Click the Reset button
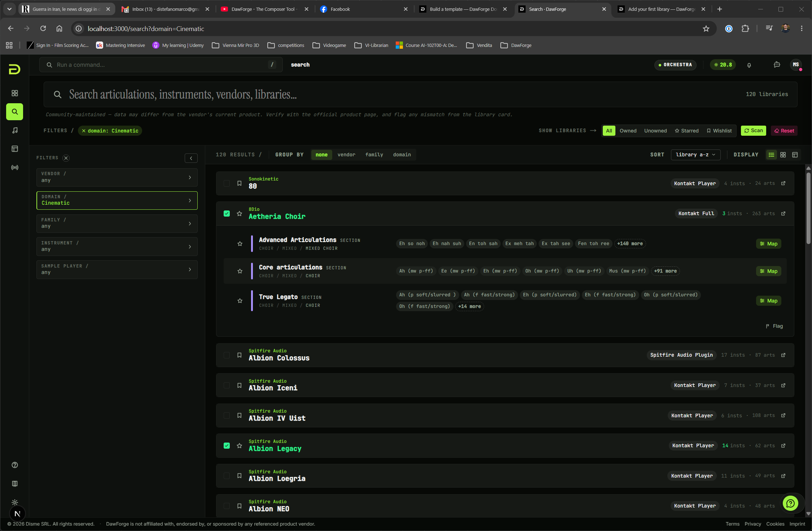The height and width of the screenshot is (531, 812). [x=784, y=131]
